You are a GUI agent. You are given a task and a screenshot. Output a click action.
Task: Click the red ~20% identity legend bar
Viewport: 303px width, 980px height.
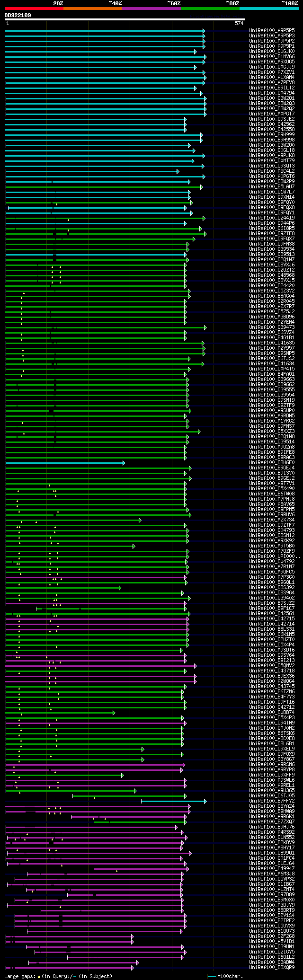[x=34, y=9]
